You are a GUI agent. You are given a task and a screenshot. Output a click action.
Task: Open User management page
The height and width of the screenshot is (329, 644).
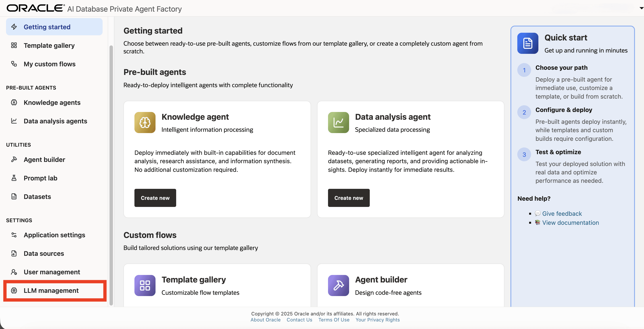[54, 272]
